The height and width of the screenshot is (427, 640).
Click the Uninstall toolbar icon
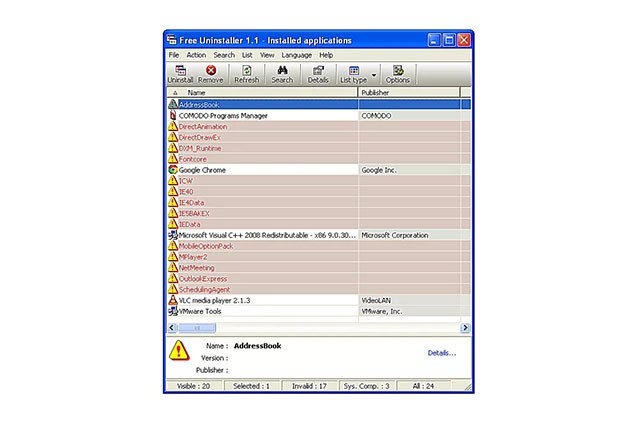pos(180,71)
